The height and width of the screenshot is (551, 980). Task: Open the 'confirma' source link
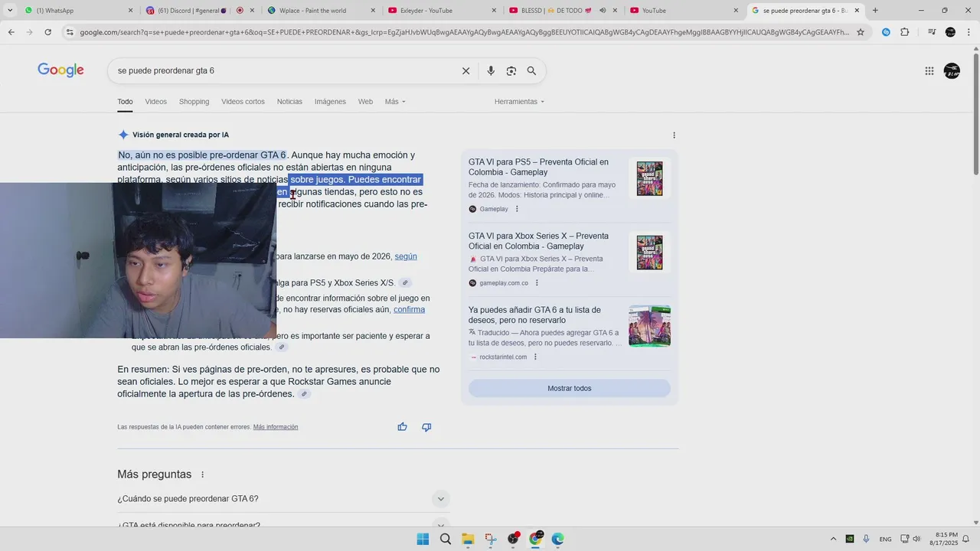pyautogui.click(x=409, y=309)
